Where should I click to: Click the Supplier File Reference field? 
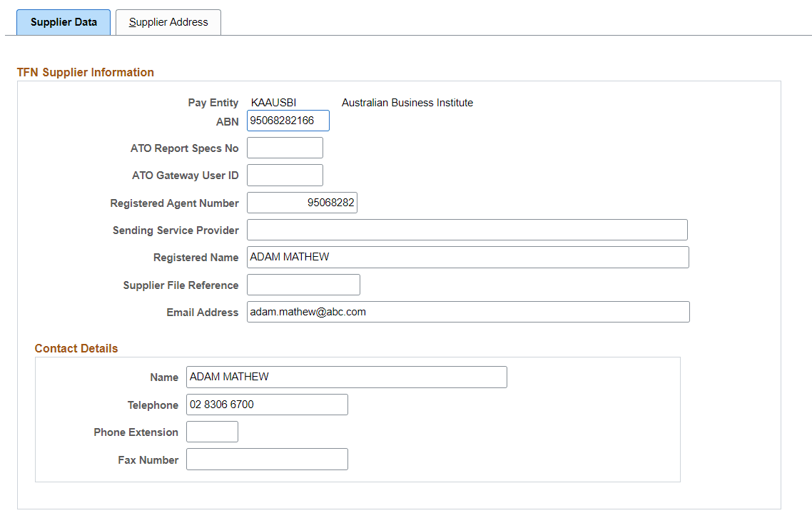tap(303, 284)
